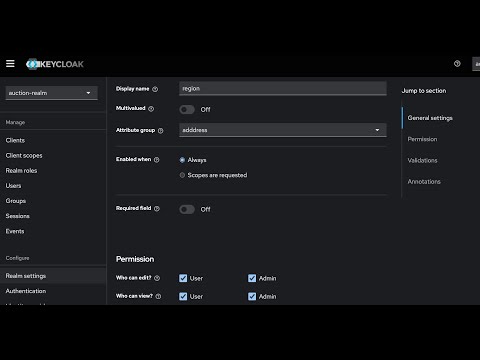The height and width of the screenshot is (360, 480).
Task: Go to Events in sidebar
Action: 15,231
